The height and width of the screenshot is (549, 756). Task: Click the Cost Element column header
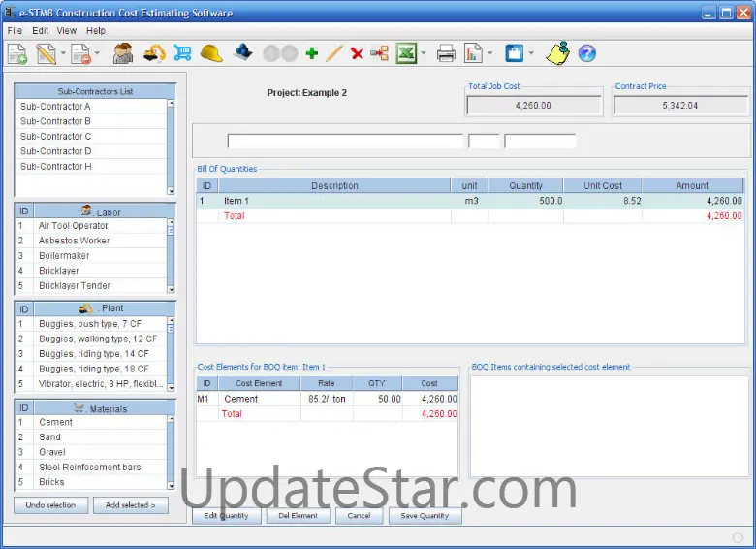click(260, 383)
